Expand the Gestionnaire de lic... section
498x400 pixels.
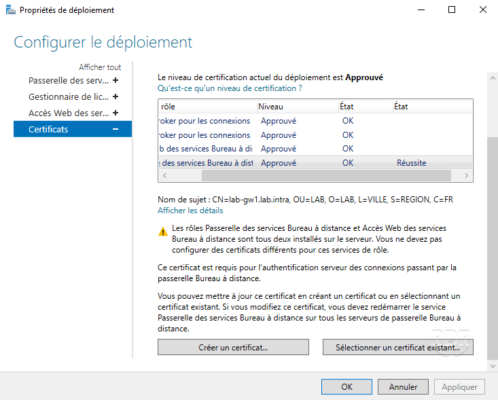click(116, 97)
